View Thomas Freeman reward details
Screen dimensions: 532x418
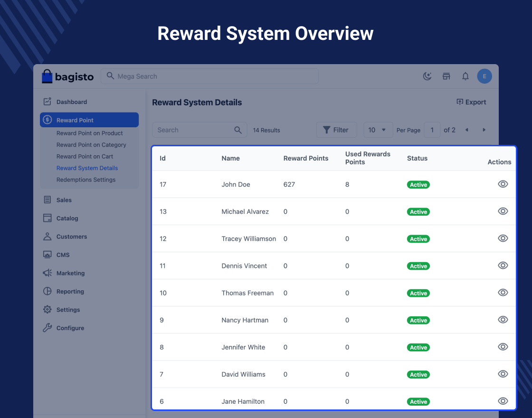[x=503, y=293]
